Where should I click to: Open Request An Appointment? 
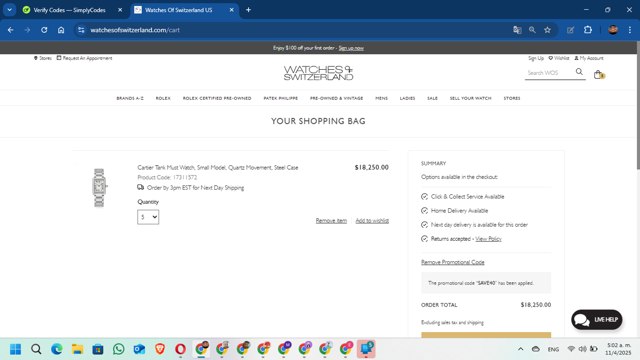point(84,58)
